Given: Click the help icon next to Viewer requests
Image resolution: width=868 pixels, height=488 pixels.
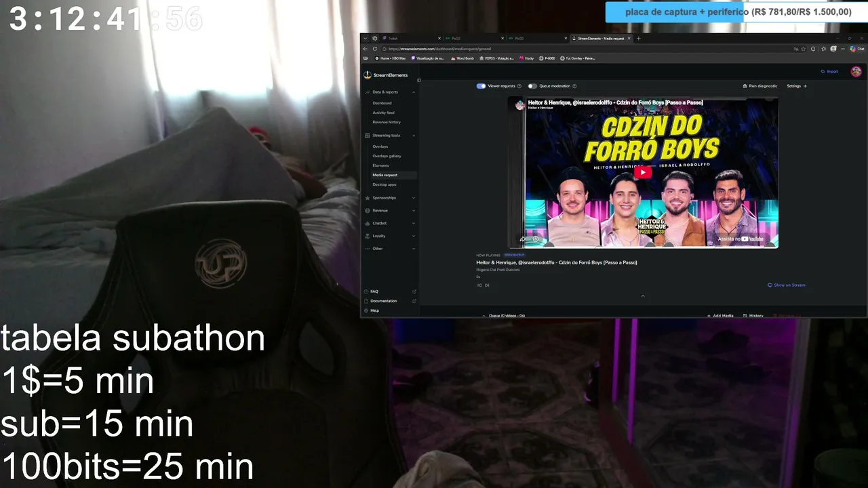Looking at the screenshot, I should (x=519, y=86).
